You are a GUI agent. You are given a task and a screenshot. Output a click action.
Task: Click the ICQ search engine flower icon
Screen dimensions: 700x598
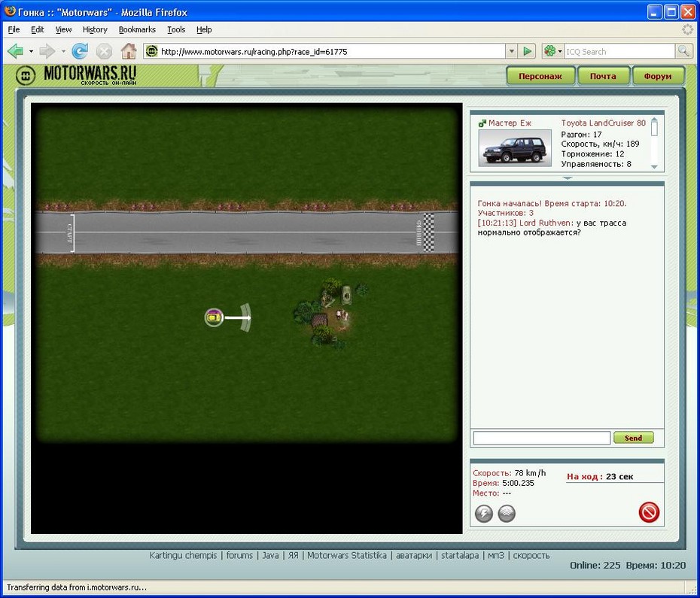(549, 51)
